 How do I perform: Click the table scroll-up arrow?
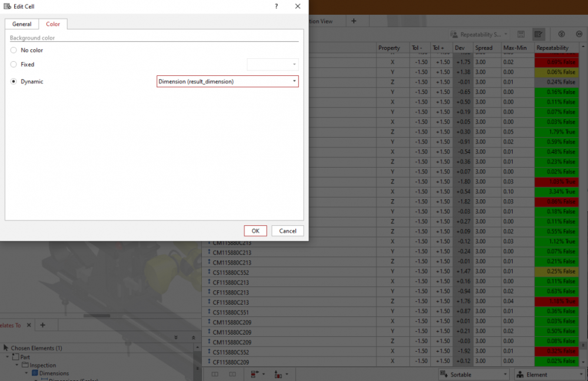pyautogui.click(x=583, y=47)
